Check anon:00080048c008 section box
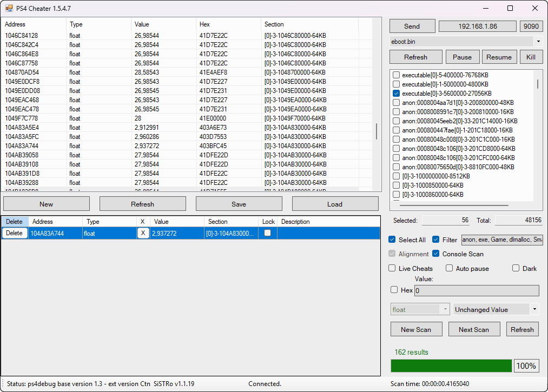This screenshot has height=392, width=548. (x=396, y=139)
